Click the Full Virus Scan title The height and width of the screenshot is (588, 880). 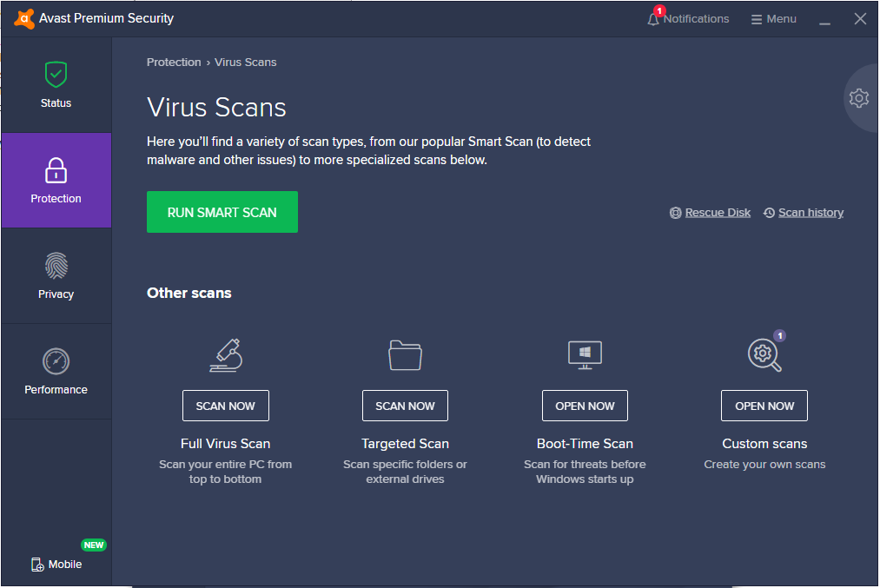coord(226,444)
